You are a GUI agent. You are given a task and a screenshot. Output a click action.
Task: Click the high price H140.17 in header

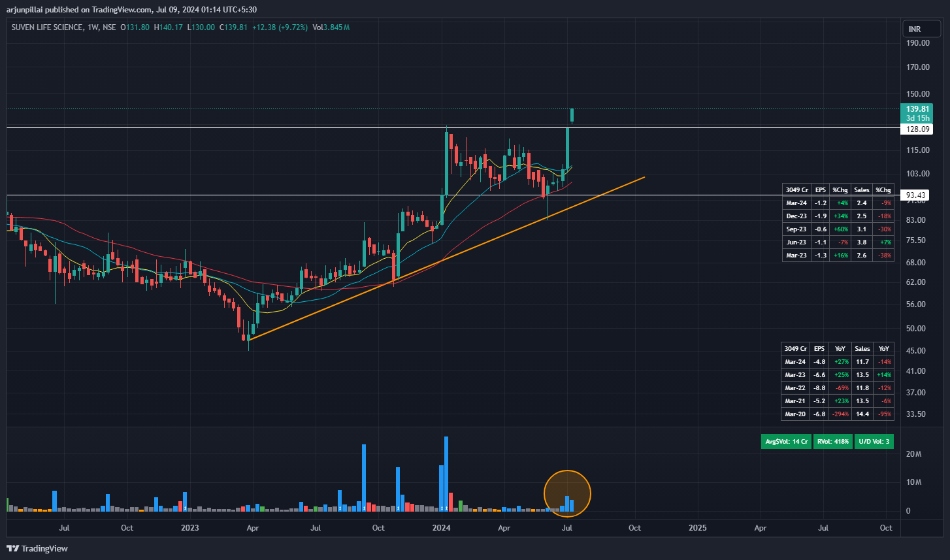point(168,27)
